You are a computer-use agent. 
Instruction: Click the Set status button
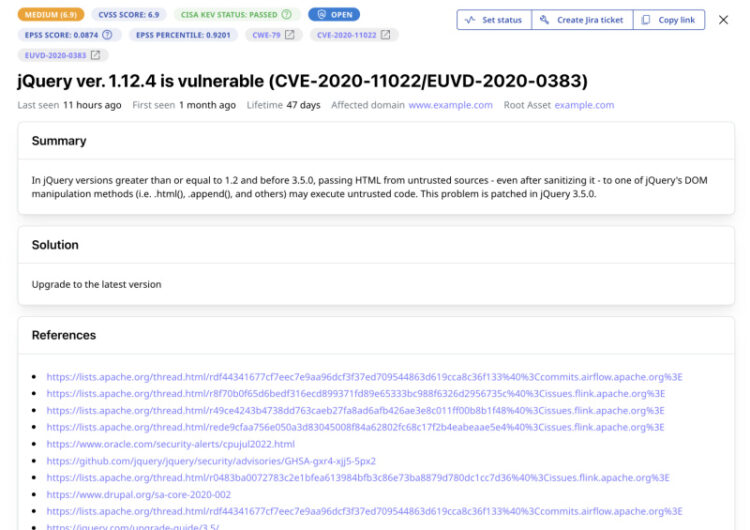(494, 20)
